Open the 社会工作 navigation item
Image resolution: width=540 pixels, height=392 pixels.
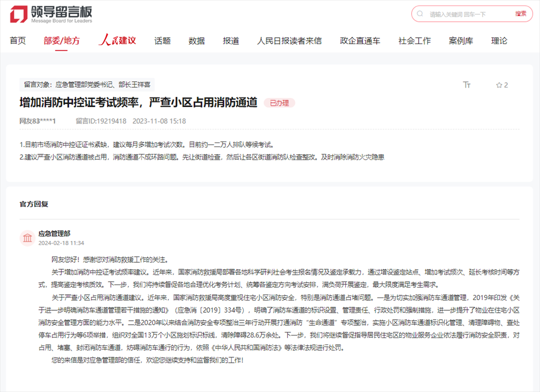click(415, 41)
